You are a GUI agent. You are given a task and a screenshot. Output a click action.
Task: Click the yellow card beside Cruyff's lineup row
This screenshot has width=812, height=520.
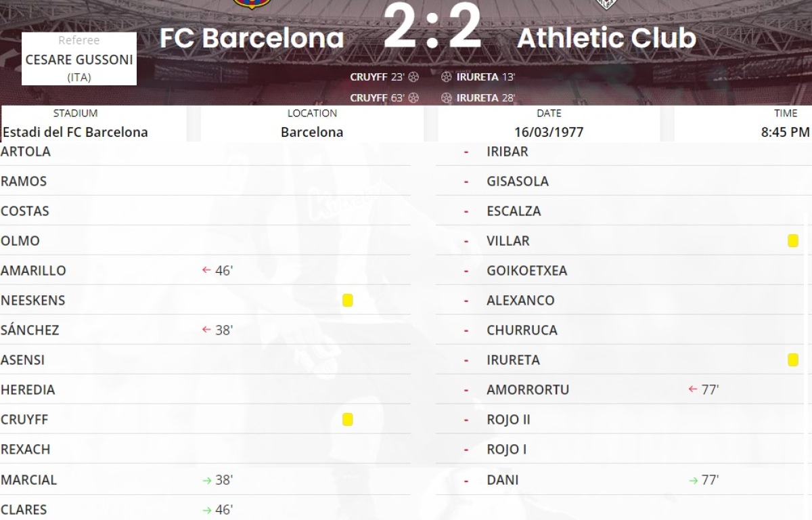pos(348,420)
